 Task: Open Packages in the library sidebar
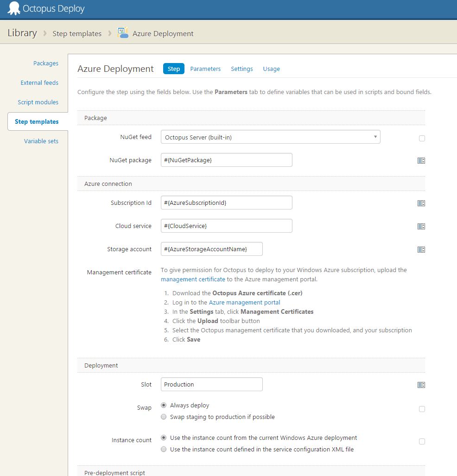coord(46,63)
